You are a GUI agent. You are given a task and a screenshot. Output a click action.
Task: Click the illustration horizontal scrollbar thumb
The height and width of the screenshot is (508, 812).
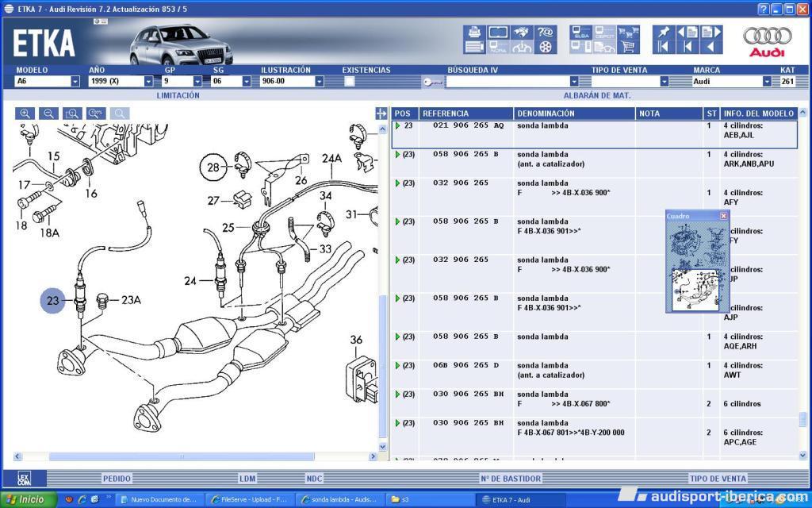182,456
